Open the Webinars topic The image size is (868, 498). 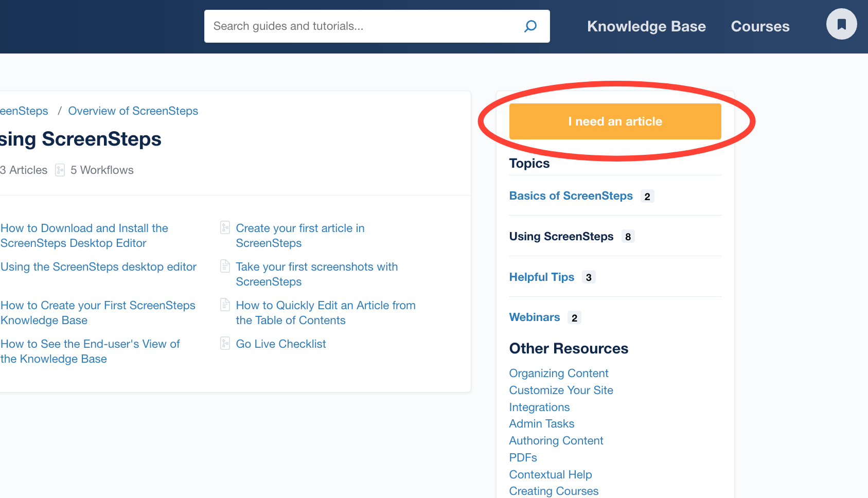point(534,317)
